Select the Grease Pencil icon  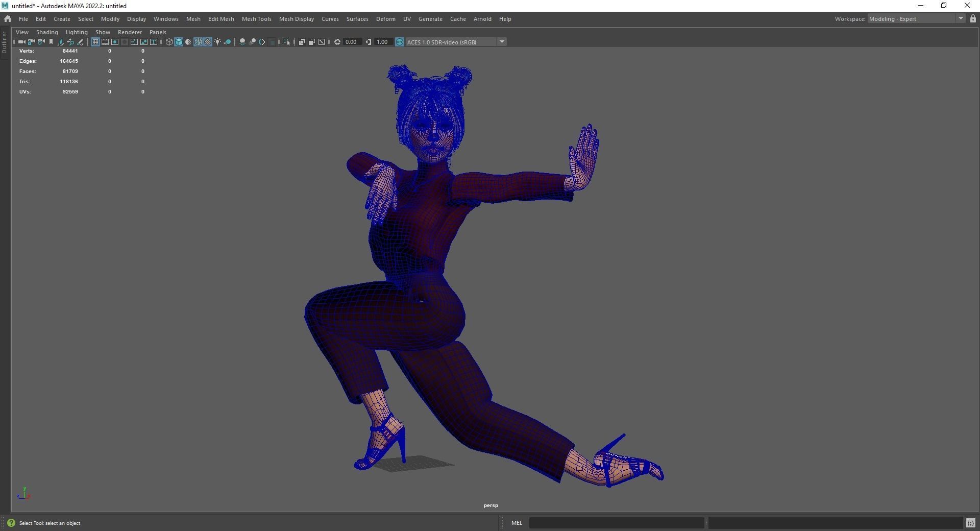coord(80,42)
